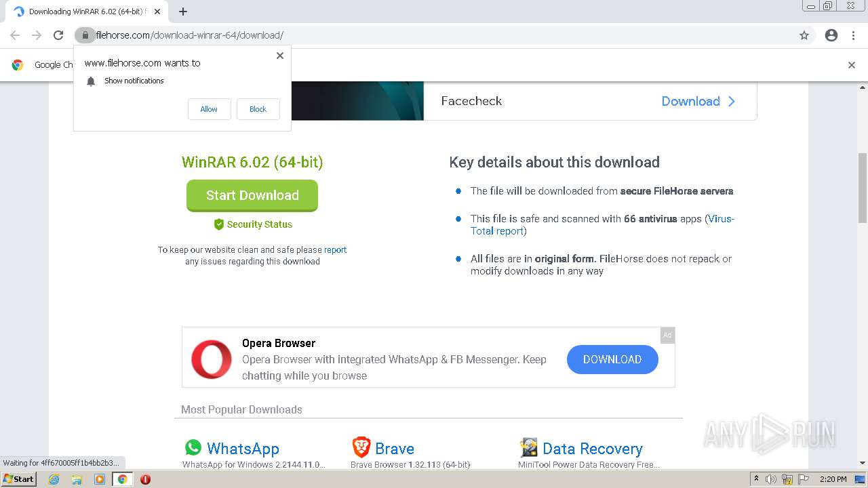Click the scrollbar up arrow
Viewport: 868px width, 488px height.
[863, 87]
